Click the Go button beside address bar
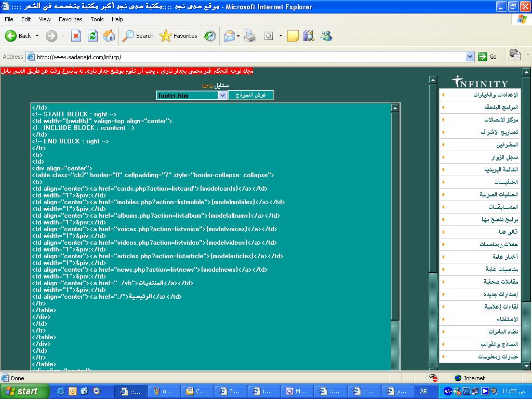Viewport: 532px width, 399px height. [x=487, y=57]
